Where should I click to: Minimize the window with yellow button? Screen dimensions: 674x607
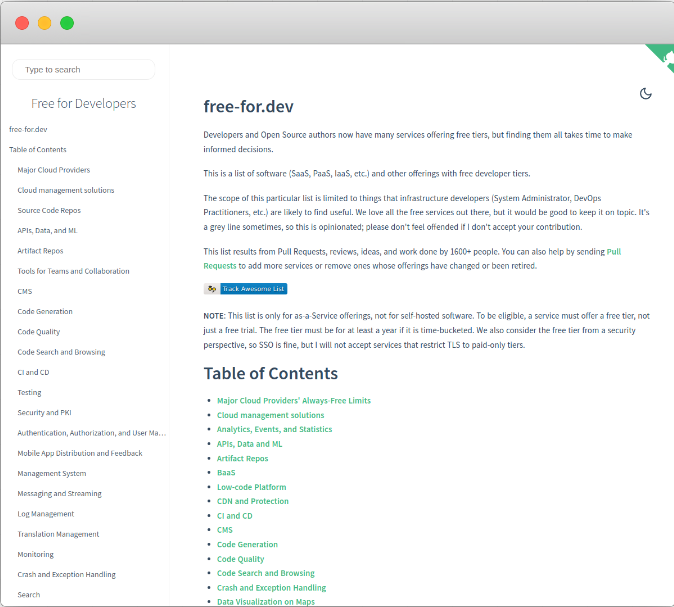44,23
